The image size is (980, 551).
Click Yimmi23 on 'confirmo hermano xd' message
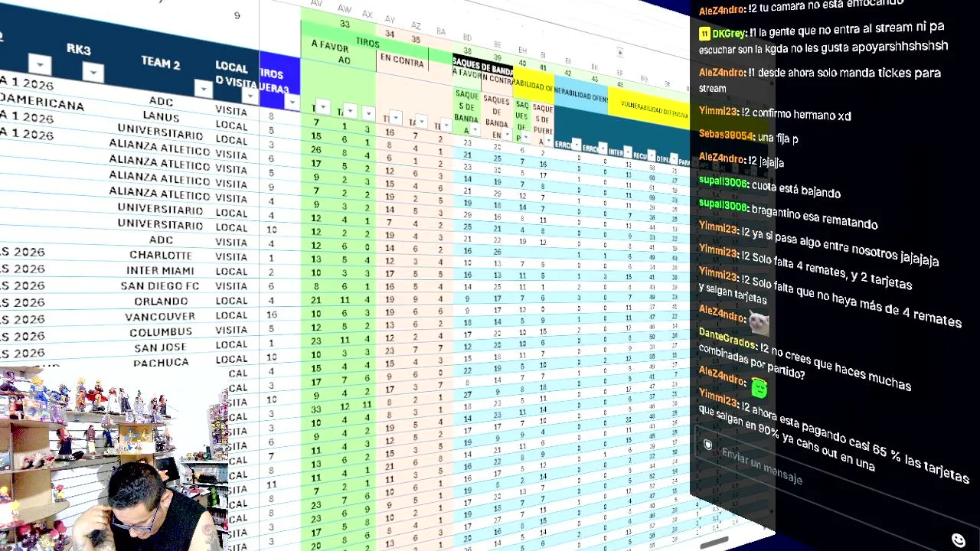point(719,111)
